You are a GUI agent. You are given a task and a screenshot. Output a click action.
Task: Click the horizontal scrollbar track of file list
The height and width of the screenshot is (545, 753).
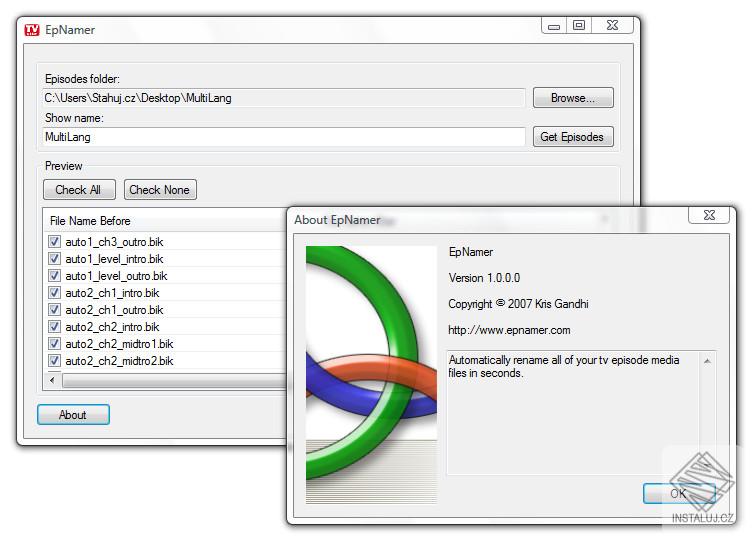click(x=174, y=380)
